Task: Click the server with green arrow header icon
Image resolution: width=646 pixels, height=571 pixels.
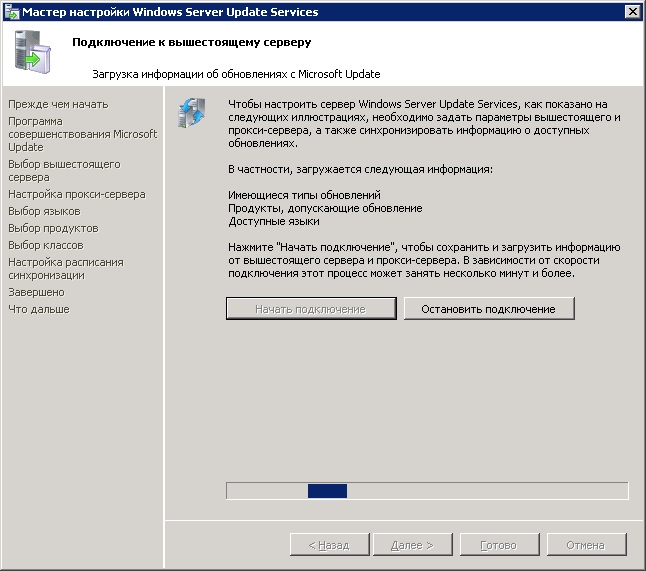Action: click(x=33, y=52)
